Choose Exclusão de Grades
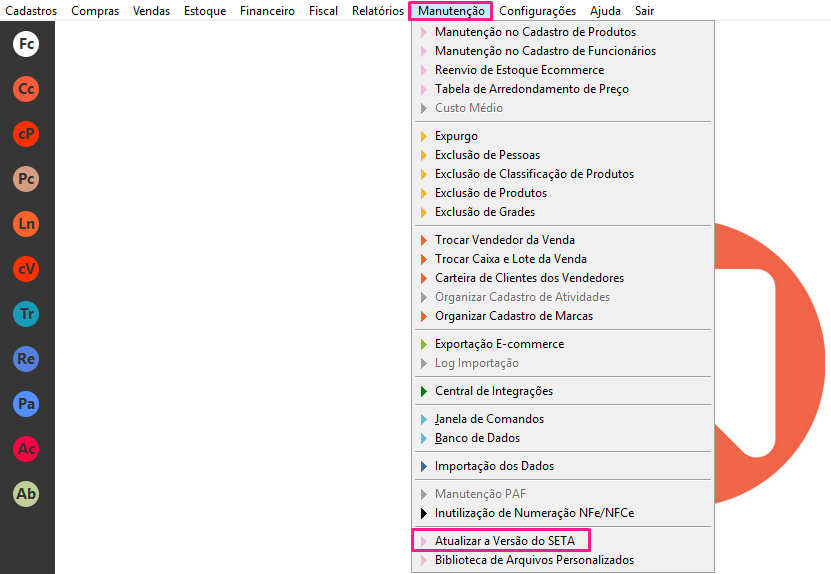Viewport: 831px width, 574px height. 563,212
